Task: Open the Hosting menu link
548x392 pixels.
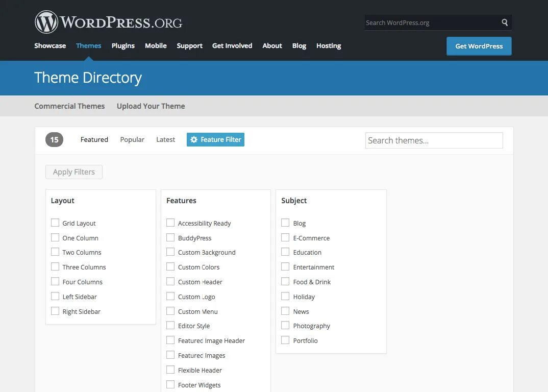Action: coord(329,45)
